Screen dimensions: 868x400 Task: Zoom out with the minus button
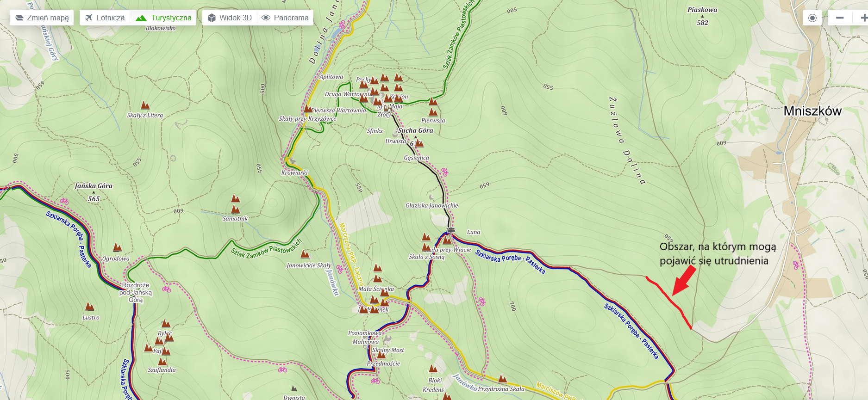840,18
